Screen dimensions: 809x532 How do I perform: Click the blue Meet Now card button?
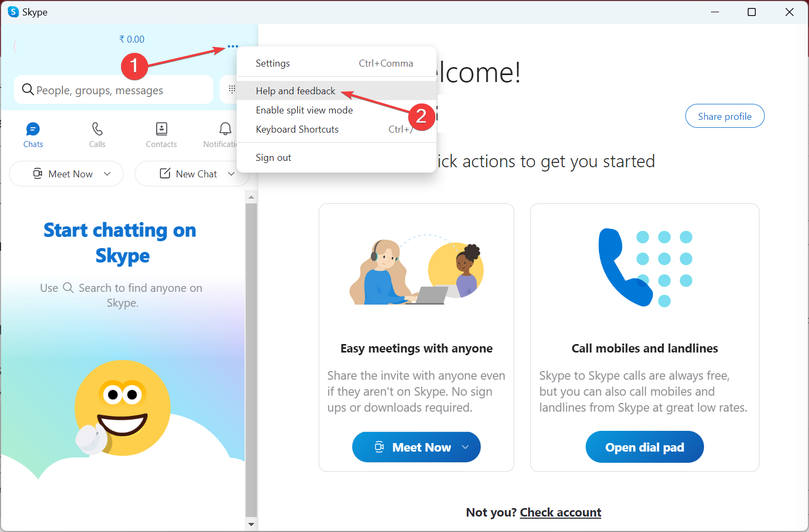[x=416, y=447]
